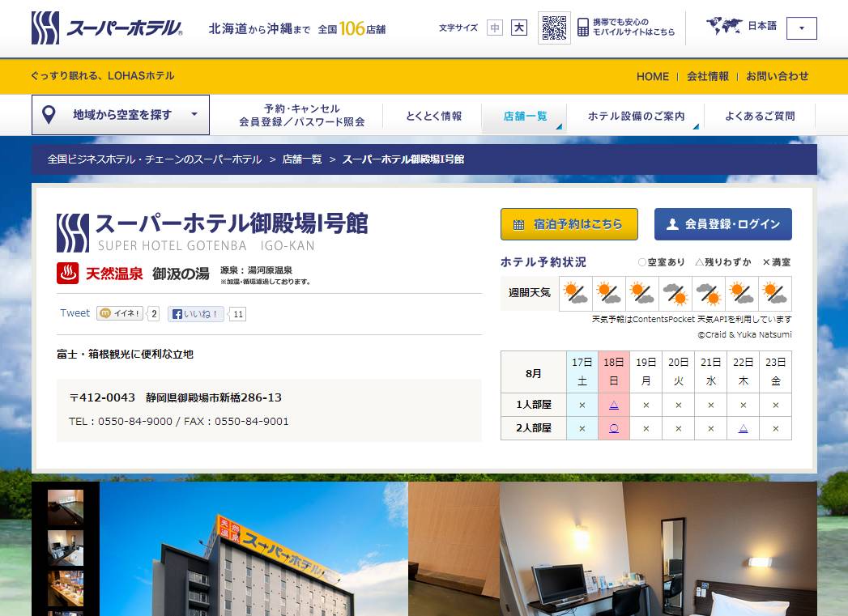Viewport: 848px width, 616px height.
Task: Open 予約・キャンセル 会員登録 menu item
Action: [x=302, y=115]
